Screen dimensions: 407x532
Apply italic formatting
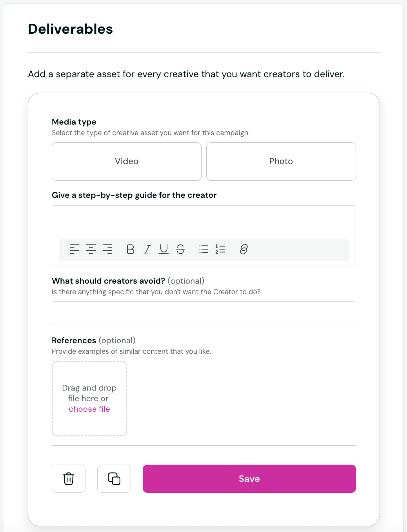tap(147, 249)
